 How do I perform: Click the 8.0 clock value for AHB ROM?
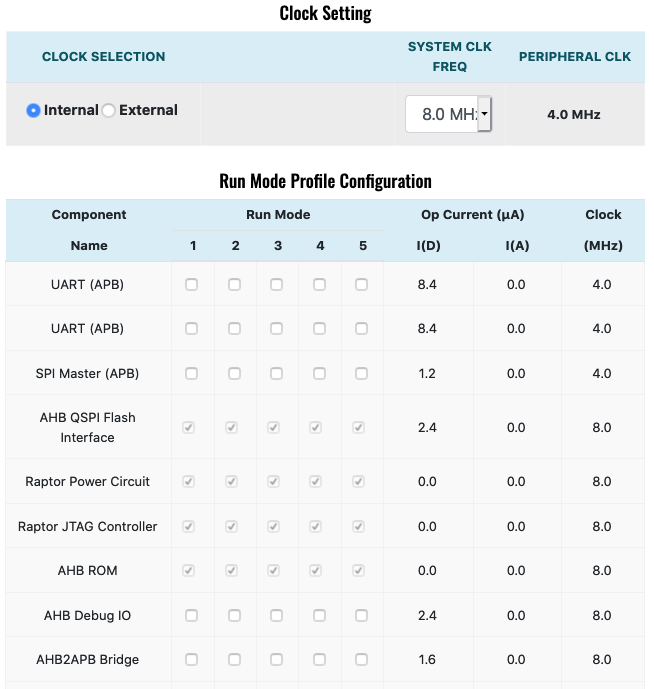coord(602,570)
